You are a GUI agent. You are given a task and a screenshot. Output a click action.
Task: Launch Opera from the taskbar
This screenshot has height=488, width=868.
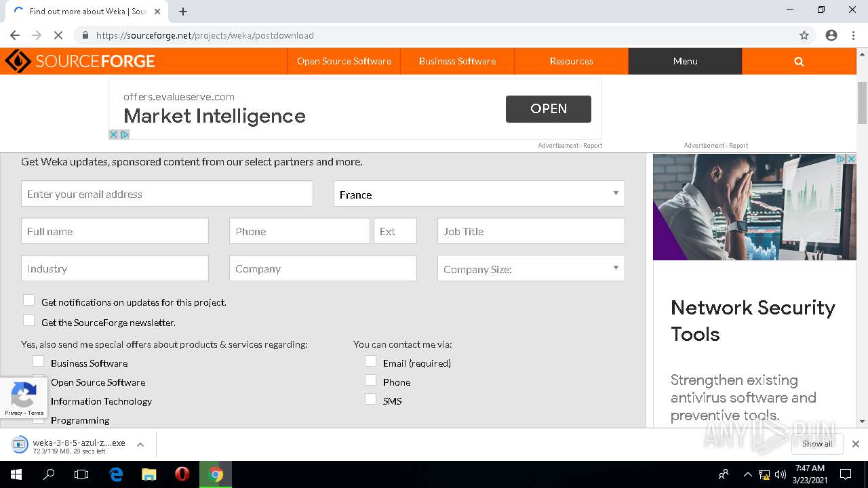[x=182, y=474]
